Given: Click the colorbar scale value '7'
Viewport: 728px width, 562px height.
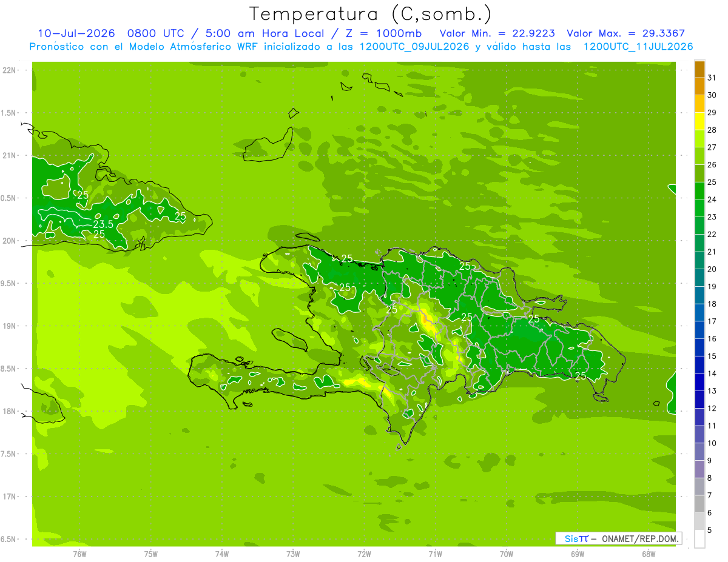Looking at the screenshot, I should pos(709,495).
